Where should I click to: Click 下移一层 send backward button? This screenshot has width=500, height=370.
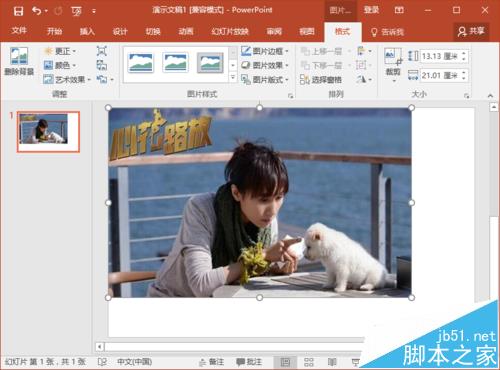[322, 65]
